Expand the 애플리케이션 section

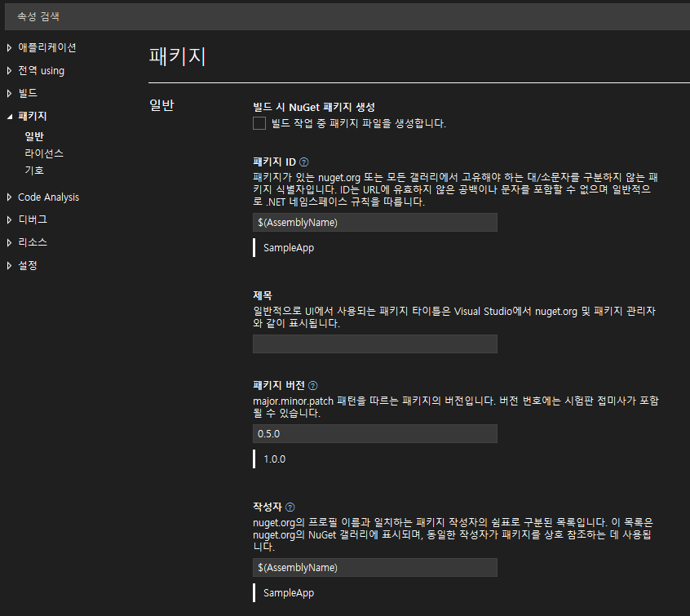[9, 47]
